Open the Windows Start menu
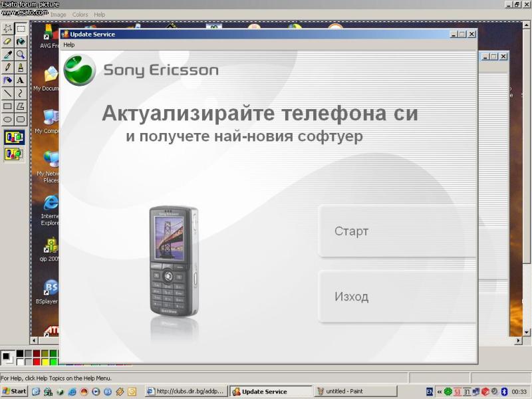 point(14,391)
